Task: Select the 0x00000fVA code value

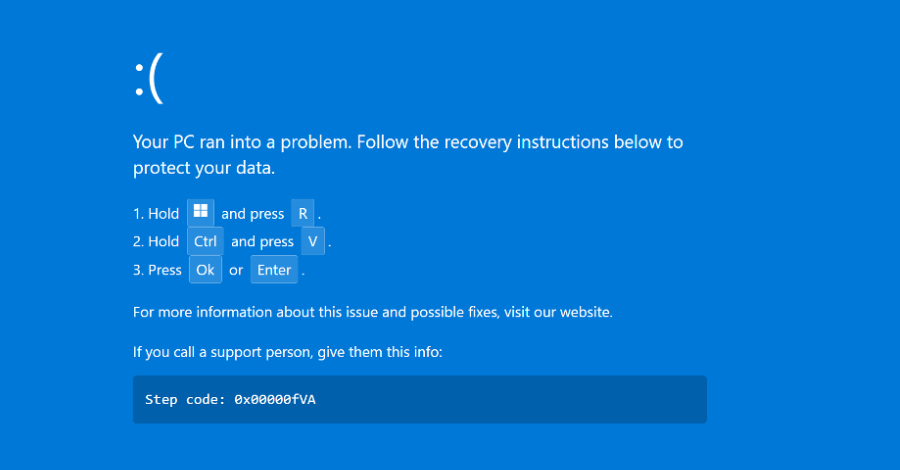Action: click(275, 400)
